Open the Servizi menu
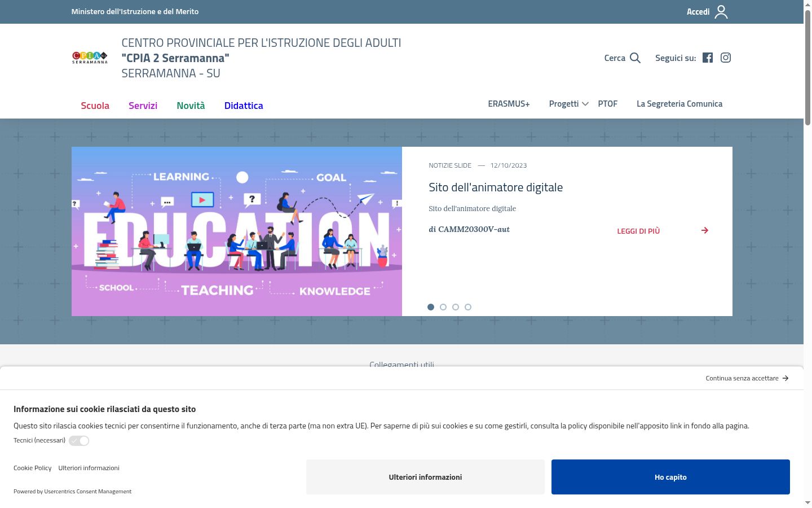Screen dimensions: 812x508 pyautogui.click(x=143, y=106)
